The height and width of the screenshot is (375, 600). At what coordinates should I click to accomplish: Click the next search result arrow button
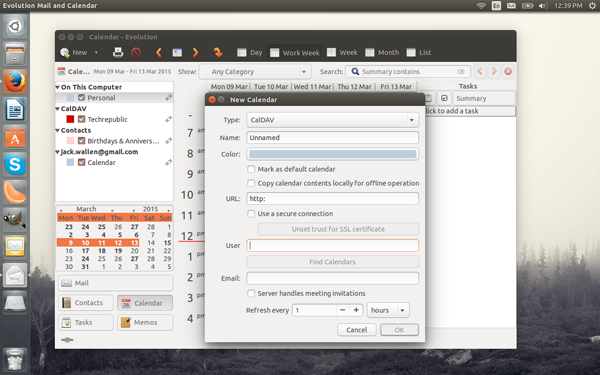(x=494, y=72)
